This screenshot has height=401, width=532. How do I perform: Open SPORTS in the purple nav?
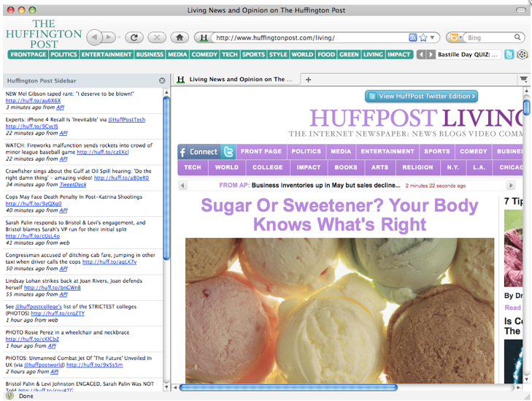pos(437,151)
